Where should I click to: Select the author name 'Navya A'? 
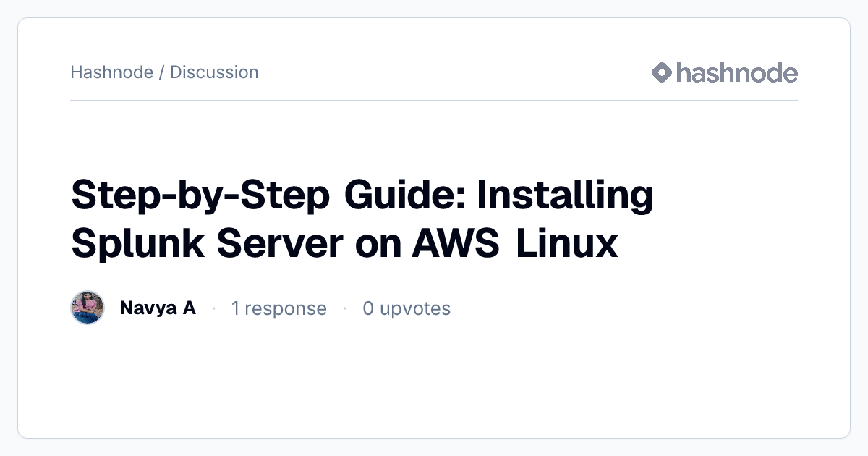pos(158,308)
